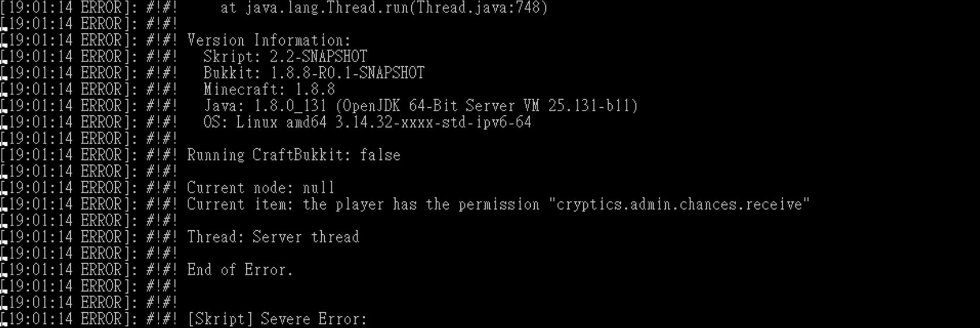
Task: Click the 'Current node: null' text
Action: [261, 188]
